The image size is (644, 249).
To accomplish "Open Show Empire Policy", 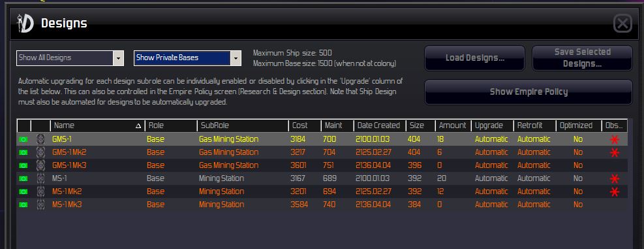I will [x=529, y=91].
